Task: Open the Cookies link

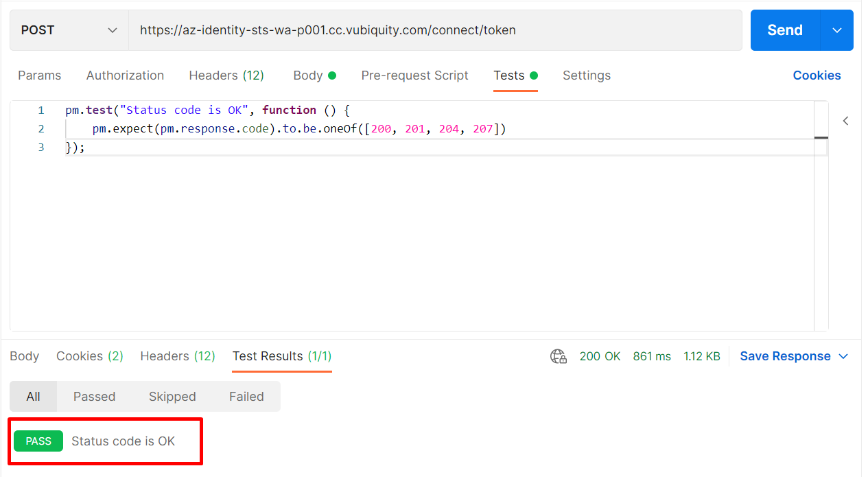Action: 817,75
